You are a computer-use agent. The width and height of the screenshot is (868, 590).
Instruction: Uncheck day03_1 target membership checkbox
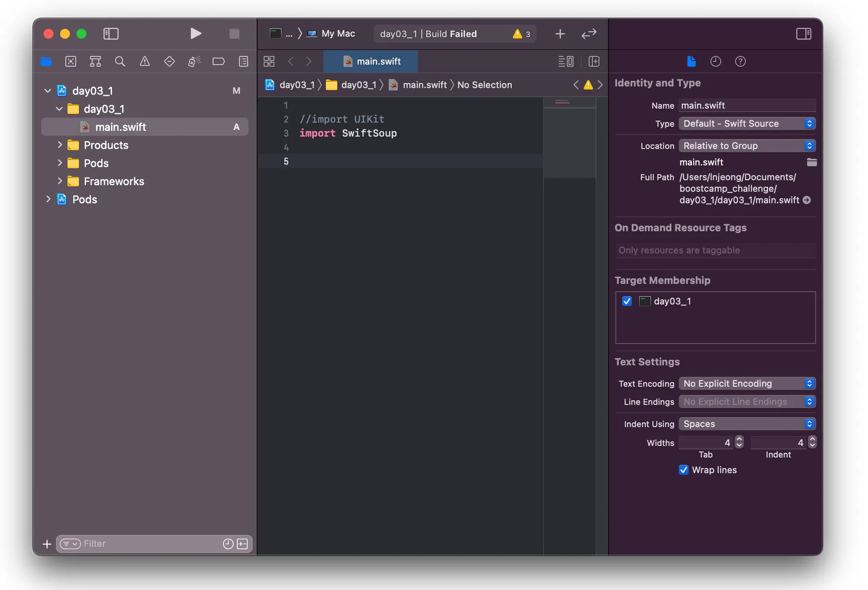tap(627, 301)
